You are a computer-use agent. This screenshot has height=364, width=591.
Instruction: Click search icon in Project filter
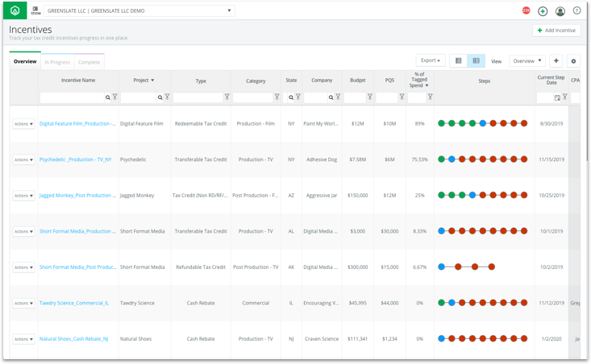160,97
